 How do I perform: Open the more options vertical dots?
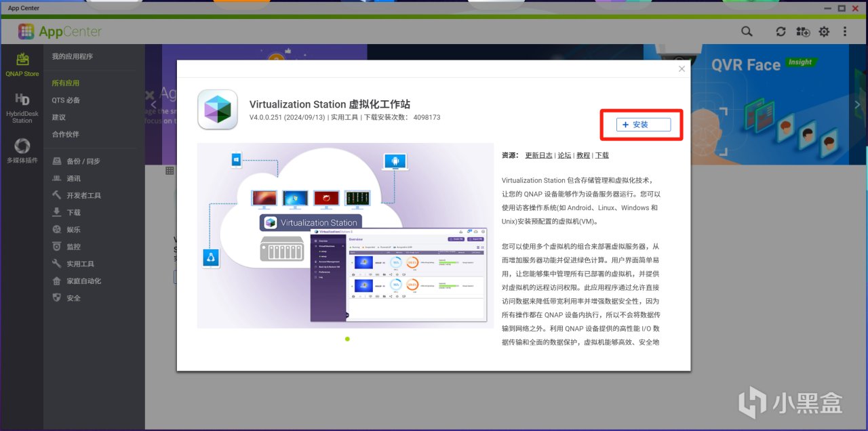point(845,32)
